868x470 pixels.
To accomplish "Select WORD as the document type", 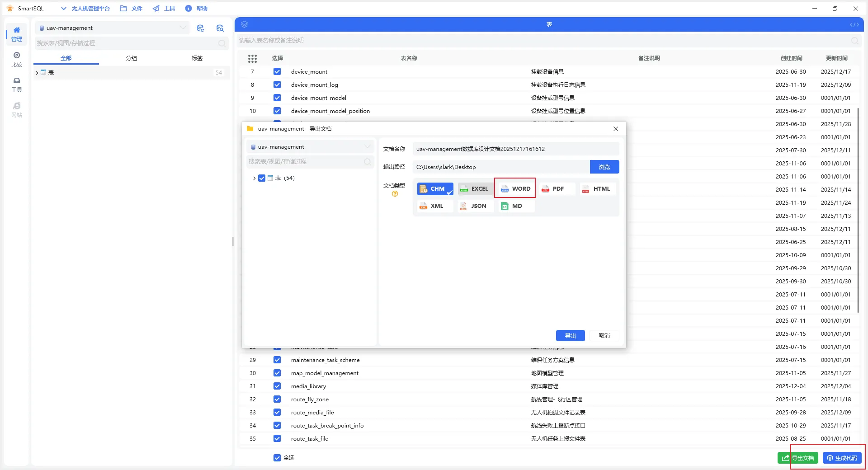I will tap(515, 188).
